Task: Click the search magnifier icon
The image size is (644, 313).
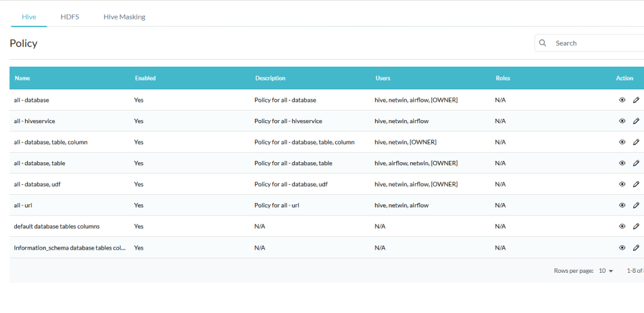Action: click(543, 43)
